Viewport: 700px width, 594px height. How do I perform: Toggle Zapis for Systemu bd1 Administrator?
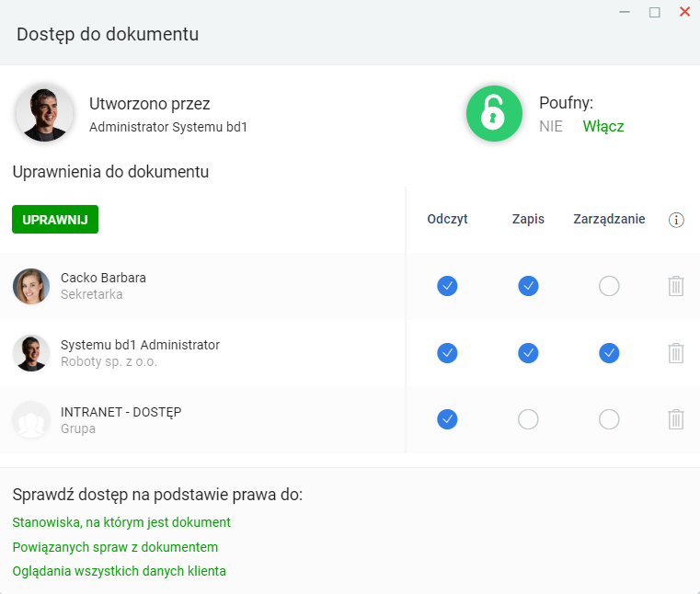click(x=528, y=353)
